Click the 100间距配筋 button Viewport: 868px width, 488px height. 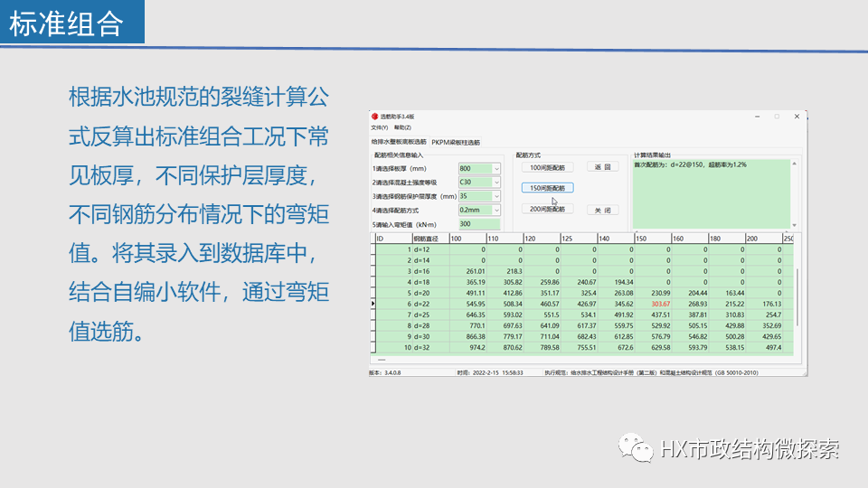tap(548, 167)
